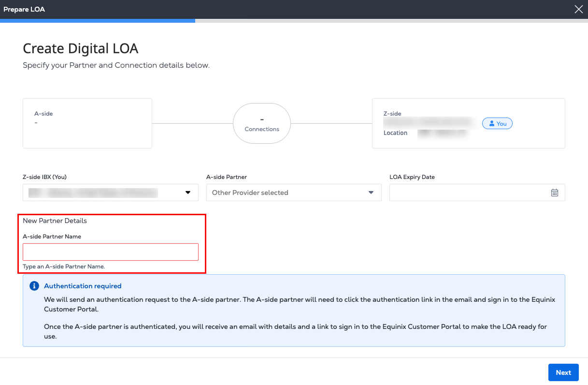Click the wizard progress bar at the top
This screenshot has width=588, height=385.
pos(294,21)
